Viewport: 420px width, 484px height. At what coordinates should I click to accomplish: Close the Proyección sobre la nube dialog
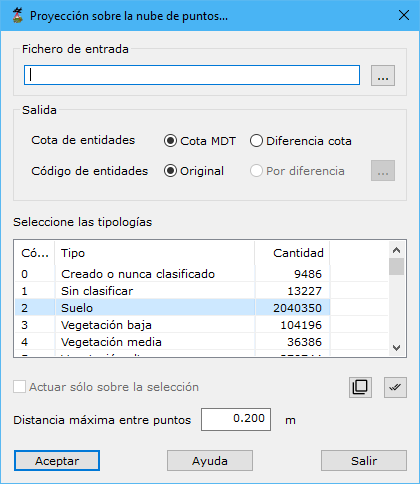[404, 15]
